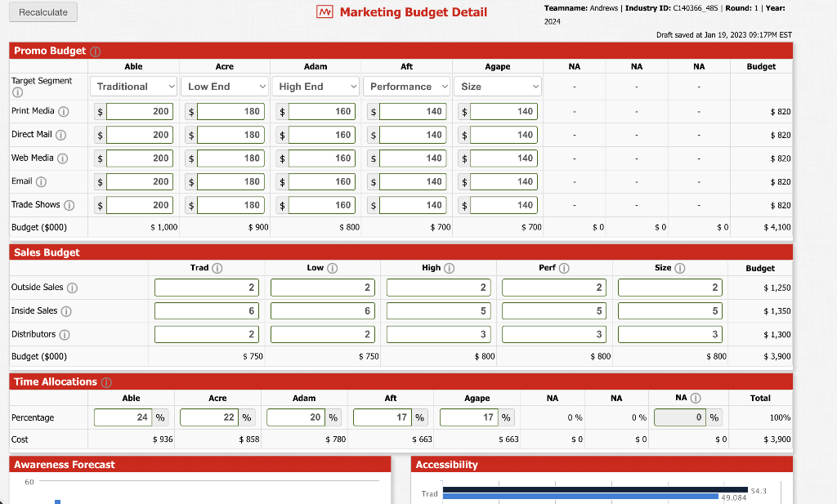
Task: Edit Agape time percentage field
Action: click(468, 417)
